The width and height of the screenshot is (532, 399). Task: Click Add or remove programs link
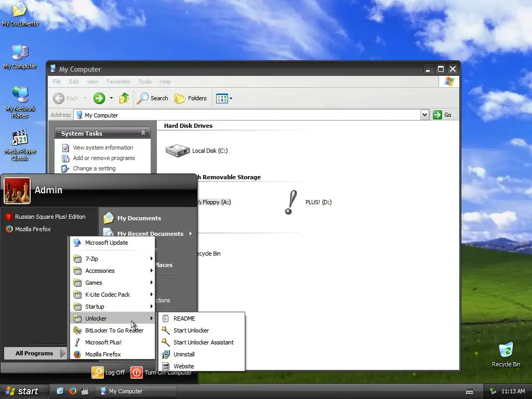104,158
